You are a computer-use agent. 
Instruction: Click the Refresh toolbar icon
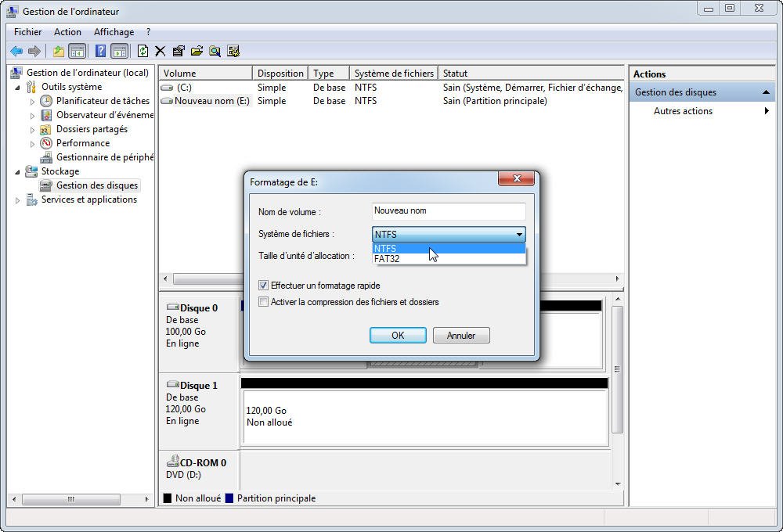pos(143,51)
